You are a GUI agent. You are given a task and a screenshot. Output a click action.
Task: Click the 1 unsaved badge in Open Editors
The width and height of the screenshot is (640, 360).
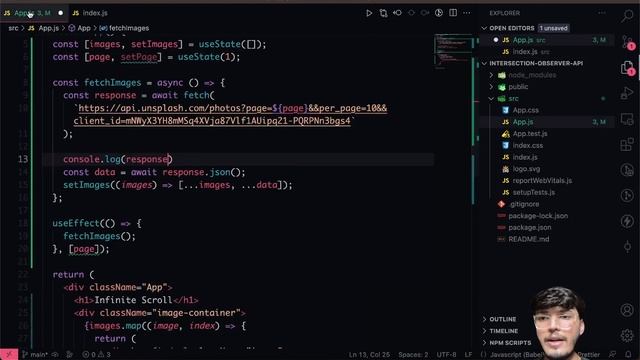point(553,28)
